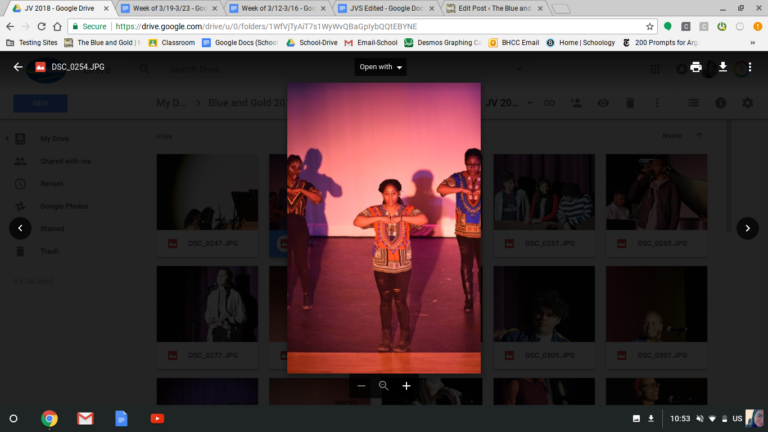Open Chrome menu orange icon
The width and height of the screenshot is (768, 432).
click(x=758, y=26)
